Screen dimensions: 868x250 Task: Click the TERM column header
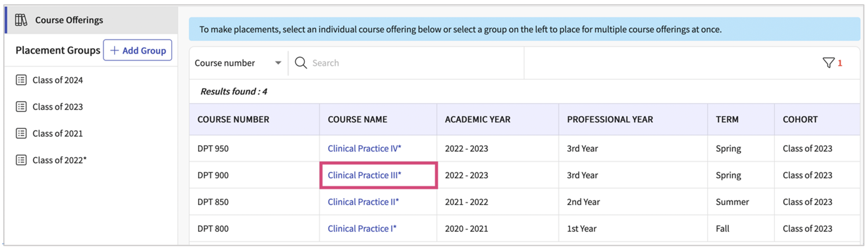pyautogui.click(x=727, y=119)
